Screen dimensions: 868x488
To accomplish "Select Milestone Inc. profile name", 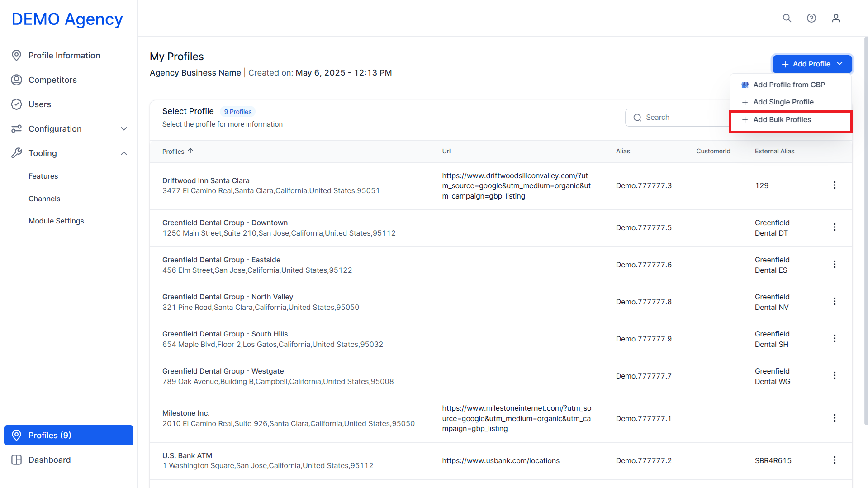I will pyautogui.click(x=186, y=413).
